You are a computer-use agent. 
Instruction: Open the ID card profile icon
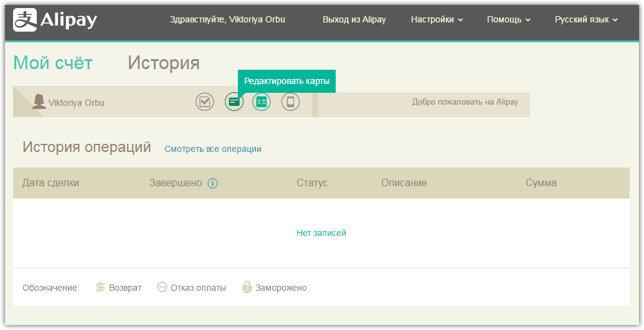point(262,101)
